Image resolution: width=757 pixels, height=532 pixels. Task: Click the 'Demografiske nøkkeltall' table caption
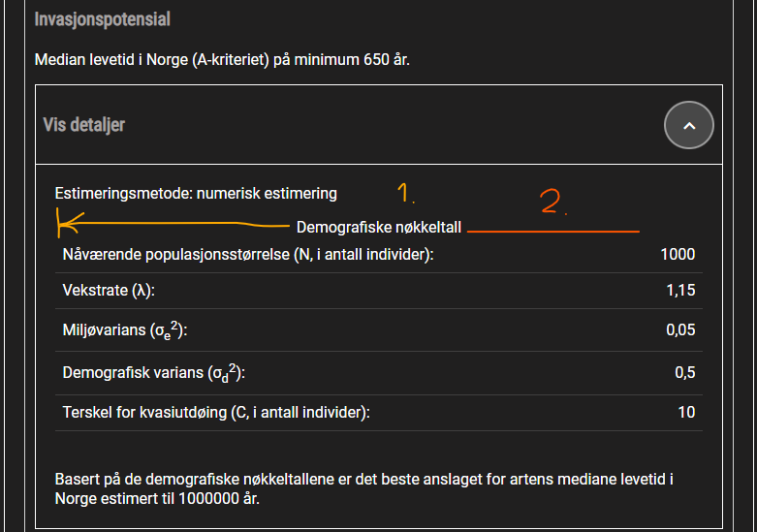379,228
